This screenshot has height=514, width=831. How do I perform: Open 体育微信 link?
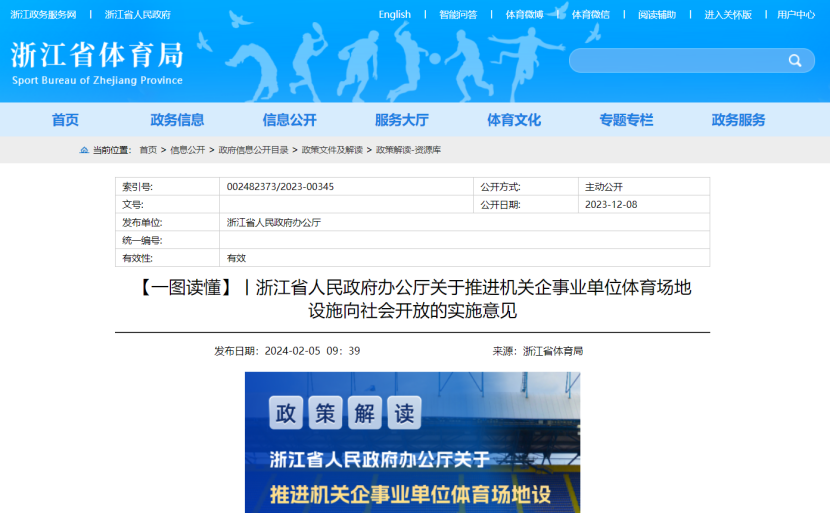coord(590,15)
